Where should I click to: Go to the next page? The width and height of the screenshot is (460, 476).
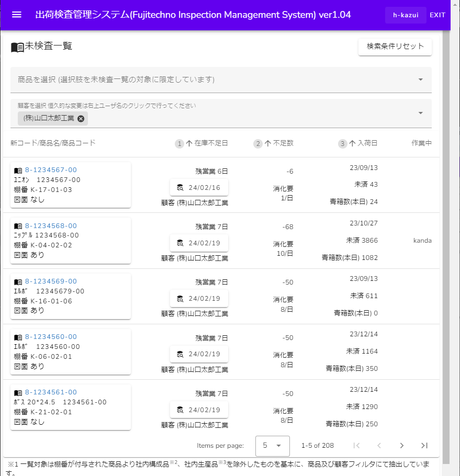pos(402,445)
